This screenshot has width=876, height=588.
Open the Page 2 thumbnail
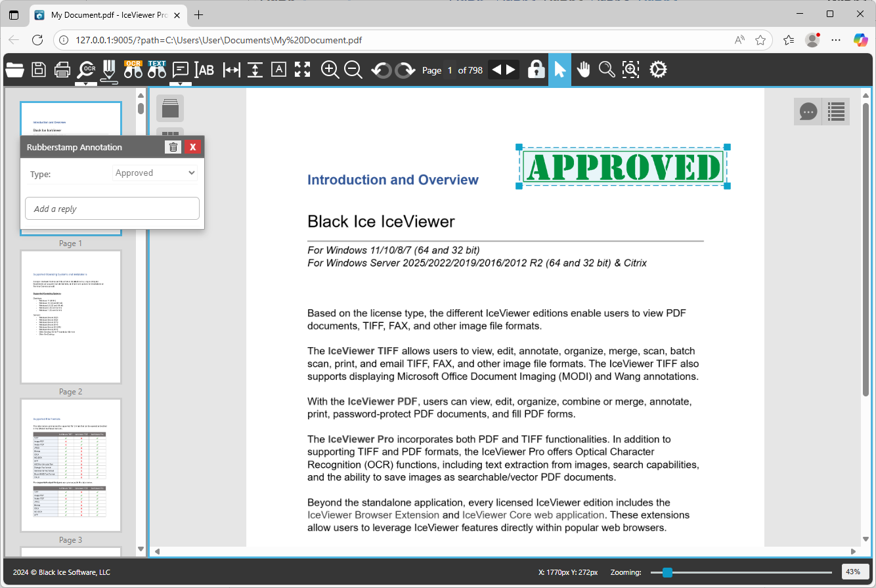point(71,317)
